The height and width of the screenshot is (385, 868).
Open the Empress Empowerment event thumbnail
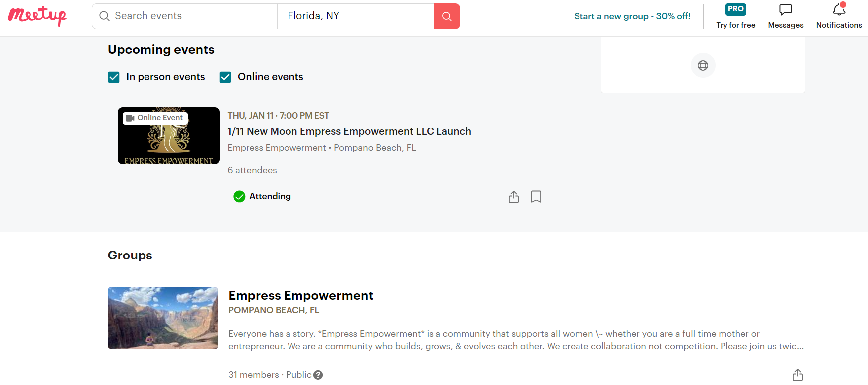(168, 135)
